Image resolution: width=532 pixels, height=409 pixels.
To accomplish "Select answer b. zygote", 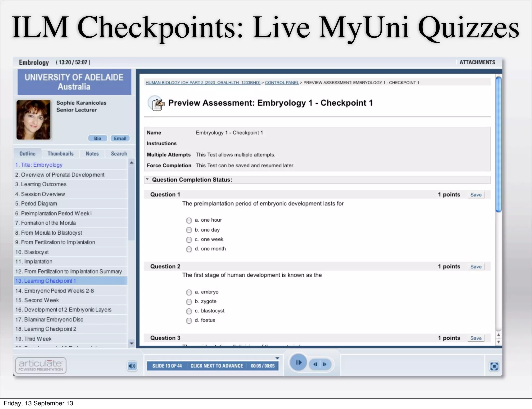I will pyautogui.click(x=189, y=302).
